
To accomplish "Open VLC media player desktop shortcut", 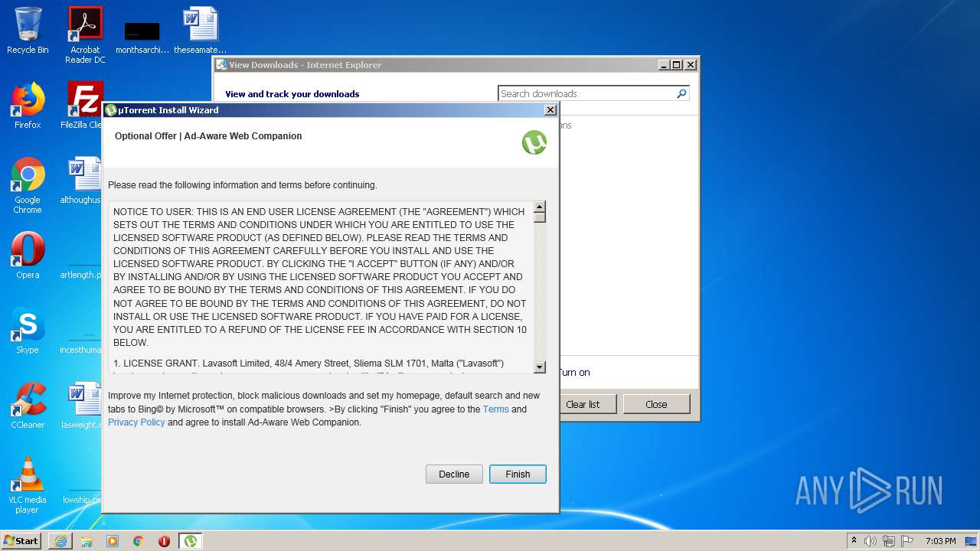I will pos(28,484).
